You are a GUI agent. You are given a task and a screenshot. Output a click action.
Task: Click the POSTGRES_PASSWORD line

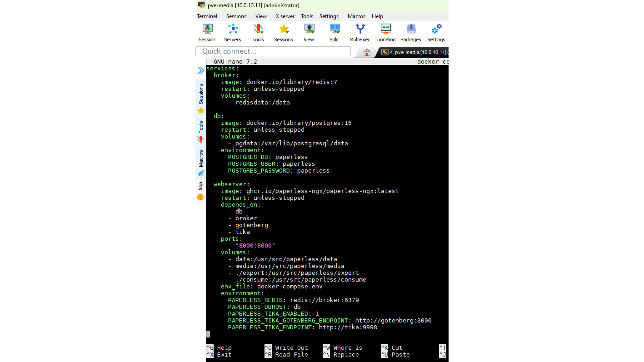pyautogui.click(x=279, y=171)
